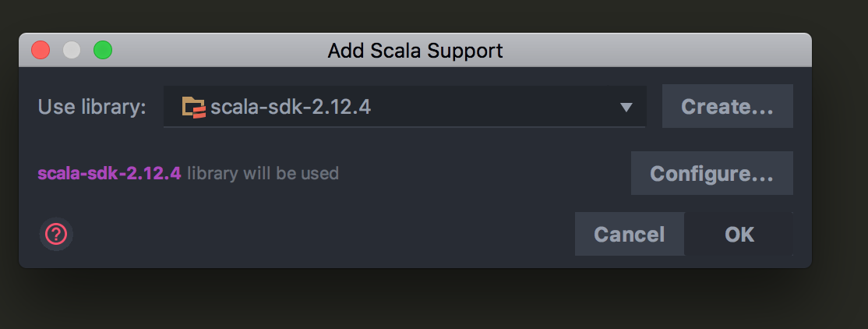Click the dark area right of the dialog
The width and height of the screenshot is (868, 329).
coord(840,156)
